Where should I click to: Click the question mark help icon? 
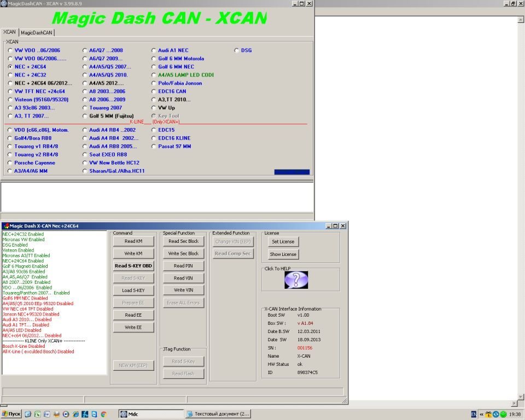pyautogui.click(x=296, y=280)
